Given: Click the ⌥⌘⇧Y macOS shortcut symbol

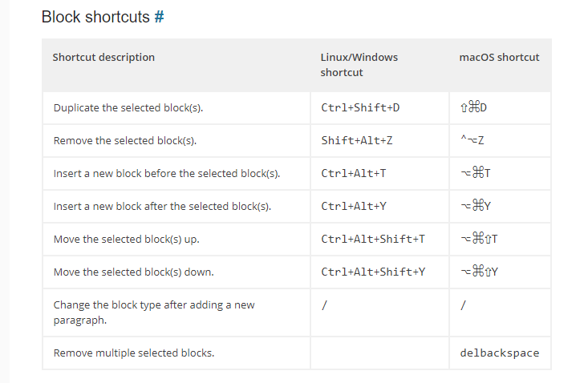Looking at the screenshot, I should point(479,272).
